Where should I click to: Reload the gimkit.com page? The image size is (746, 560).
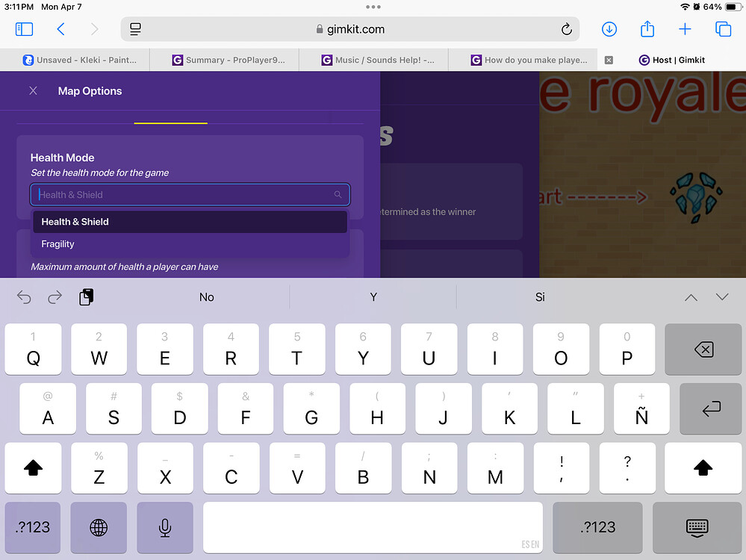point(567,29)
